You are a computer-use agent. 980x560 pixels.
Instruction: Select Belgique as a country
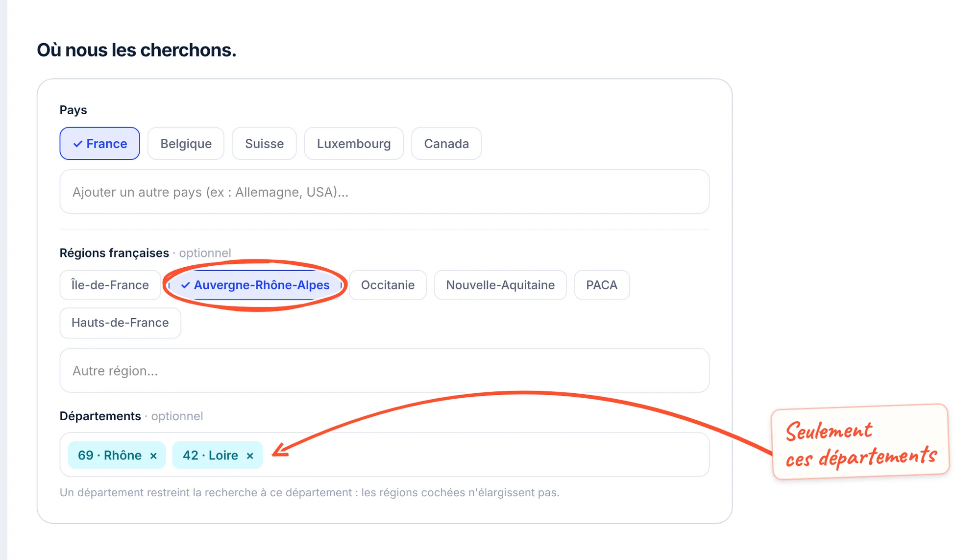coord(186,144)
